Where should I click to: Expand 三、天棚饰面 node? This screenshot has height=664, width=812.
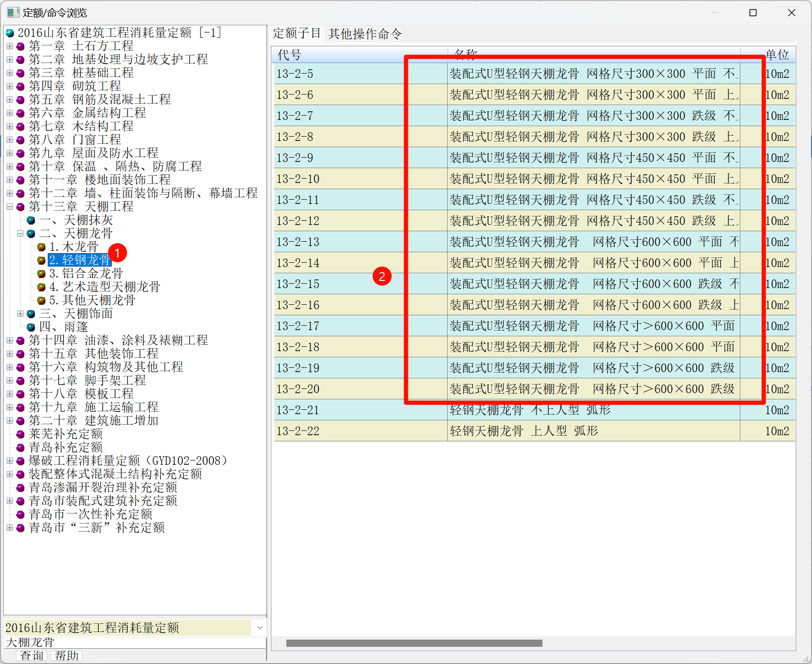[20, 314]
